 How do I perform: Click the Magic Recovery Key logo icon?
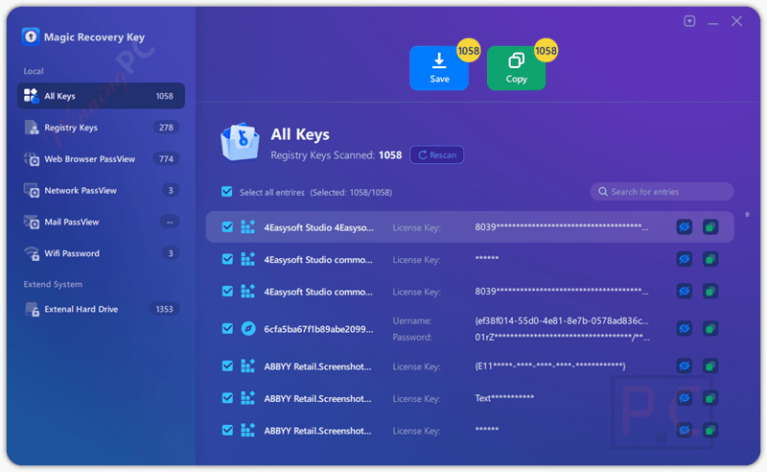click(30, 37)
